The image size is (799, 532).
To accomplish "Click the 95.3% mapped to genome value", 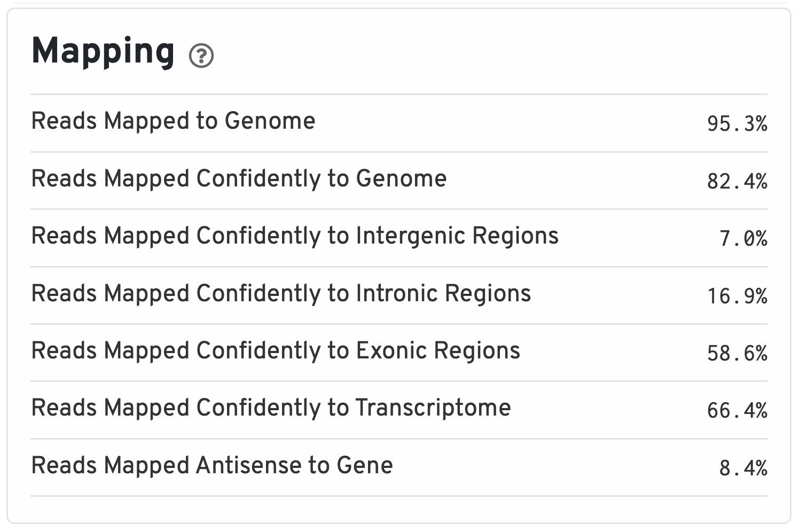I will point(737,124).
